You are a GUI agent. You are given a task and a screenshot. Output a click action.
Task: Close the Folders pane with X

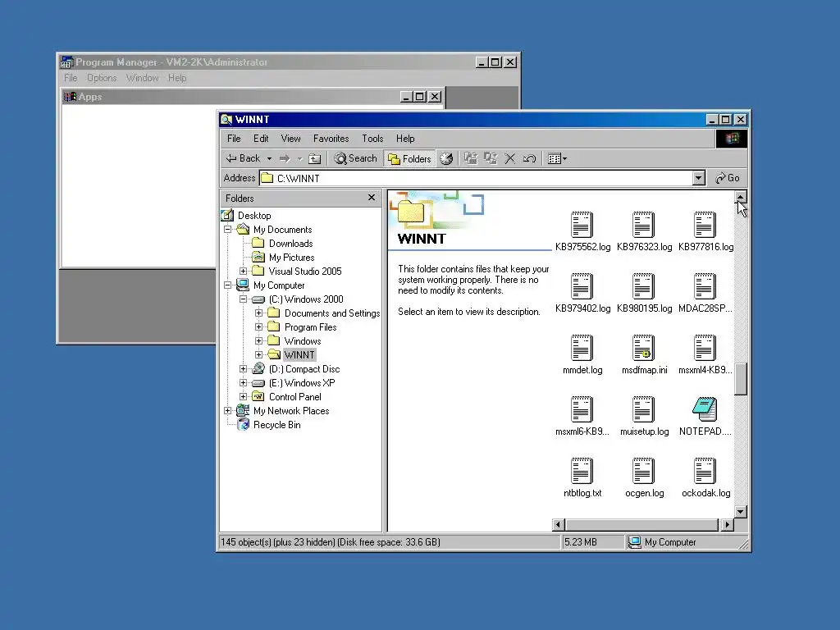(372, 198)
